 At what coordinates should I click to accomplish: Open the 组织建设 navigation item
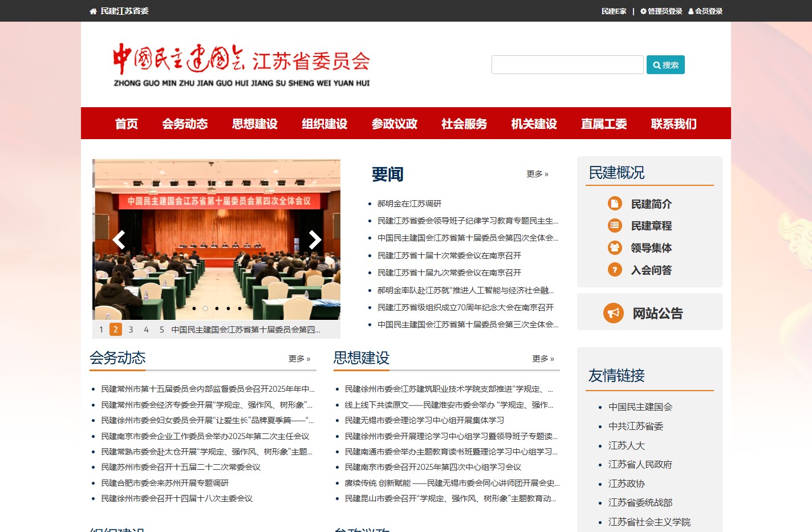[324, 124]
